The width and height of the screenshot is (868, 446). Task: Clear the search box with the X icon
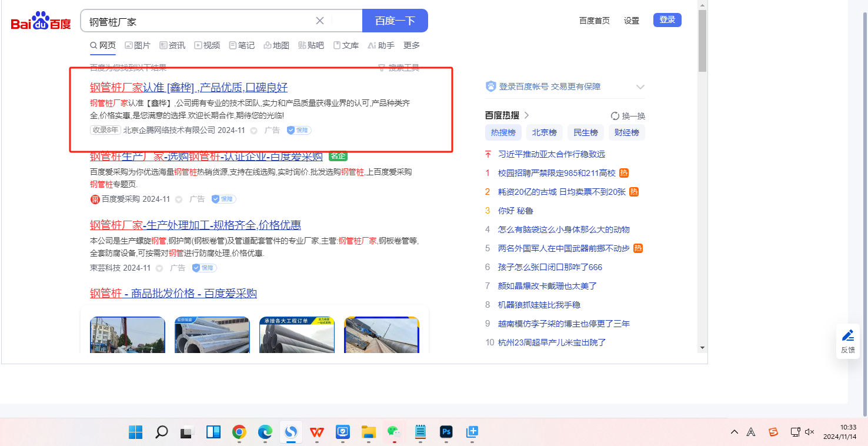coord(320,21)
